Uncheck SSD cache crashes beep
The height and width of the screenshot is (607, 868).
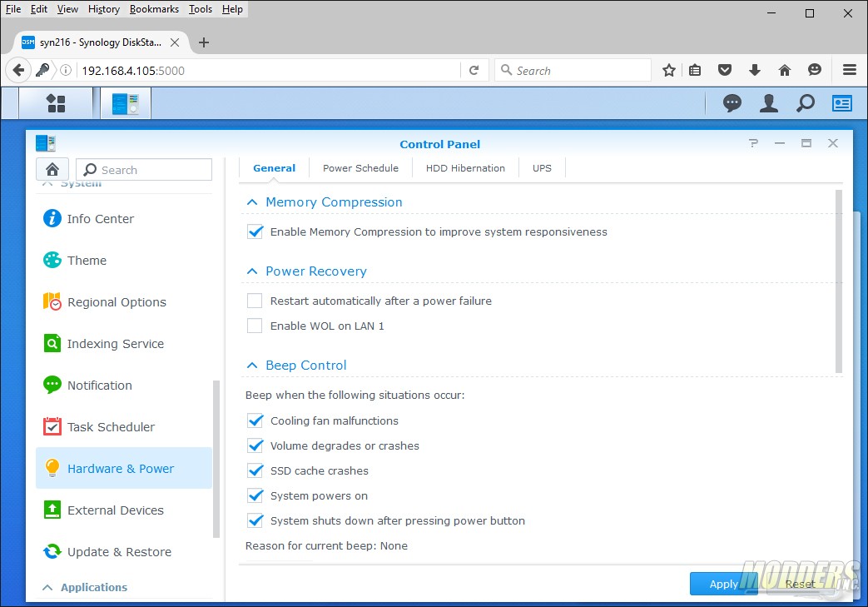click(255, 470)
